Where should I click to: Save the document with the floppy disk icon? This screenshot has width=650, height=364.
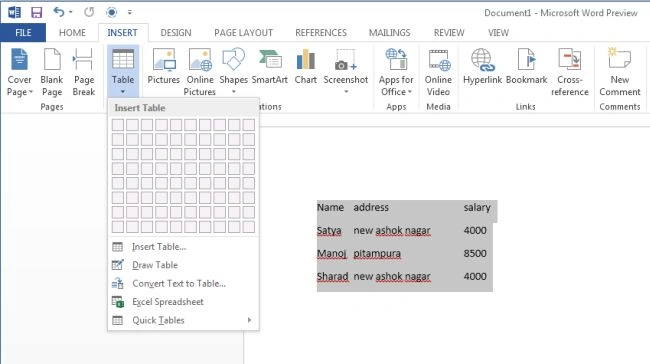coord(36,12)
